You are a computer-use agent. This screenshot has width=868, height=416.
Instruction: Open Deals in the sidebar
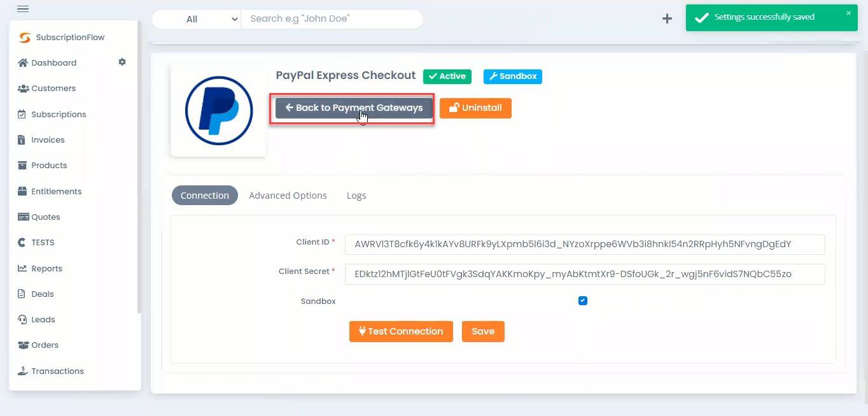pyautogui.click(x=43, y=294)
